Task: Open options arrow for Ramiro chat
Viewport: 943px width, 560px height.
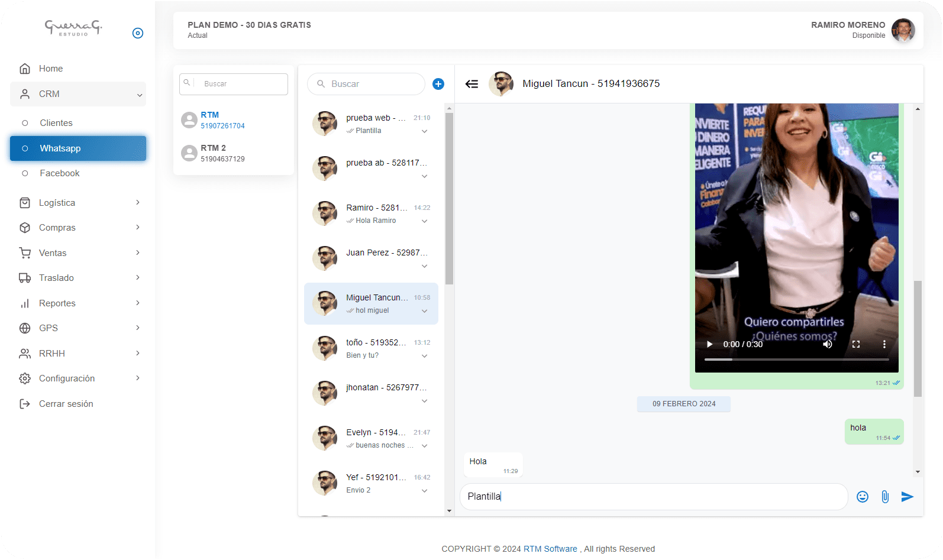Action: 424,221
